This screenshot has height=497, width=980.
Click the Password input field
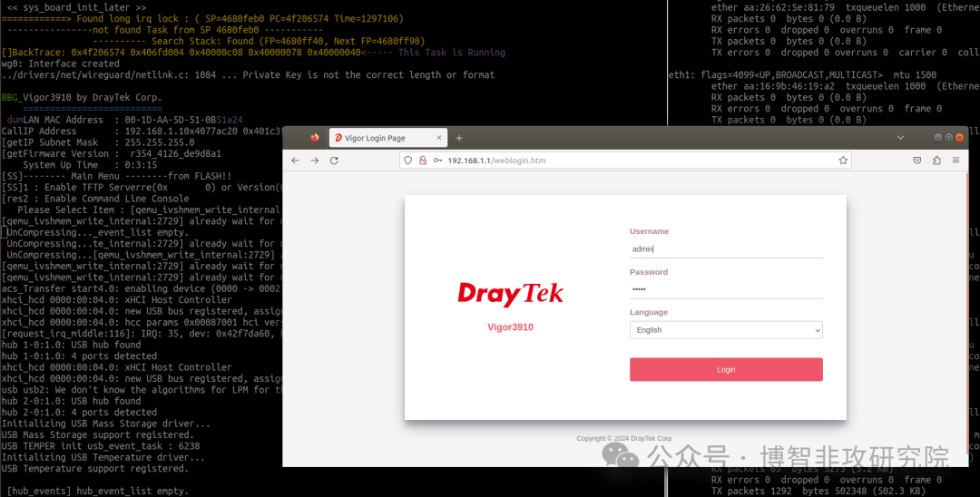pyautogui.click(x=726, y=289)
